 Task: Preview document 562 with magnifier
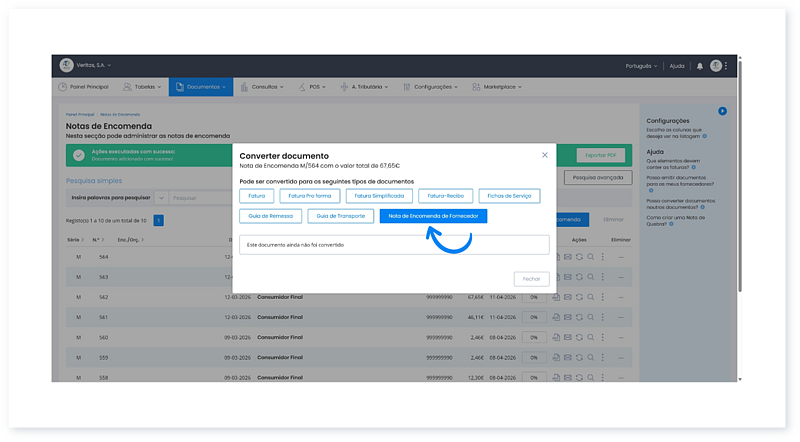pyautogui.click(x=590, y=297)
